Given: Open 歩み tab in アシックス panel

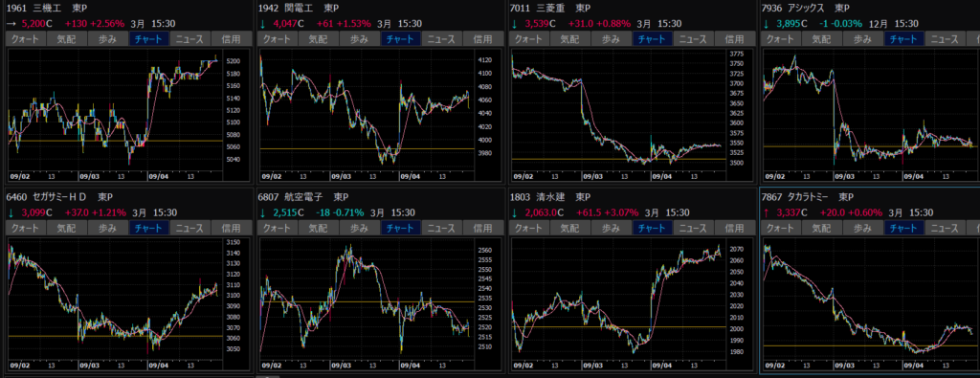Looking at the screenshot, I should [x=864, y=38].
